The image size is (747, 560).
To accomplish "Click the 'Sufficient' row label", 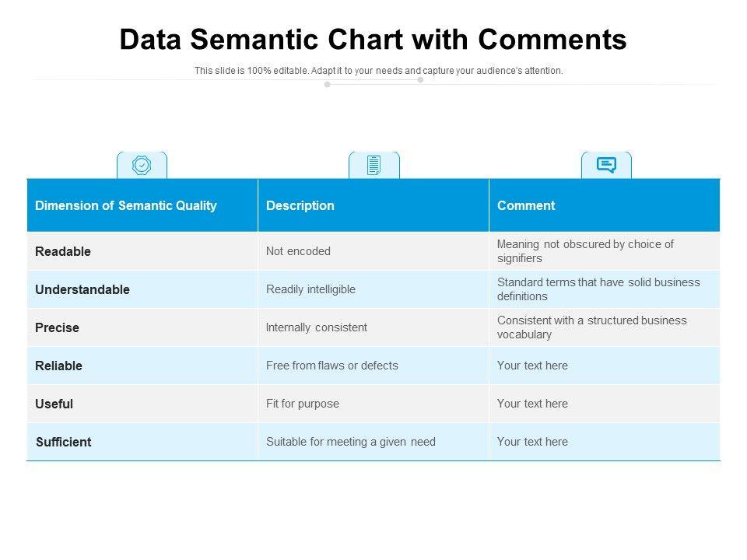I will coord(63,442).
